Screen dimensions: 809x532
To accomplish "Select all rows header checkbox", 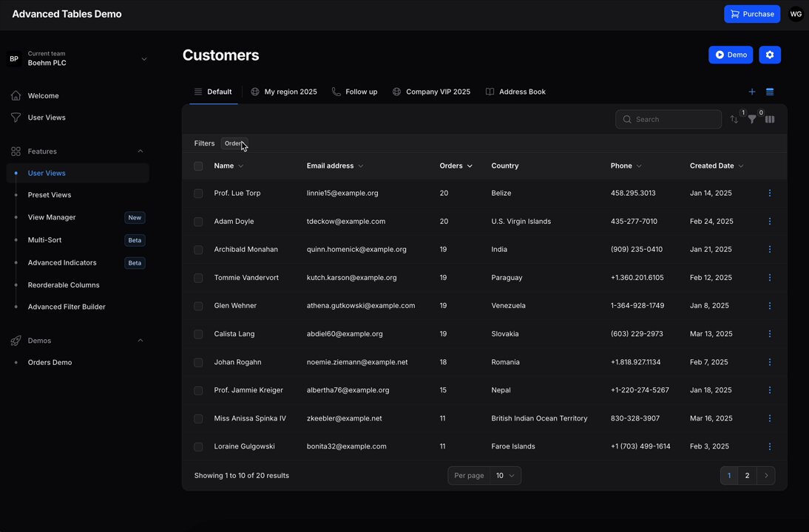I will coord(198,166).
